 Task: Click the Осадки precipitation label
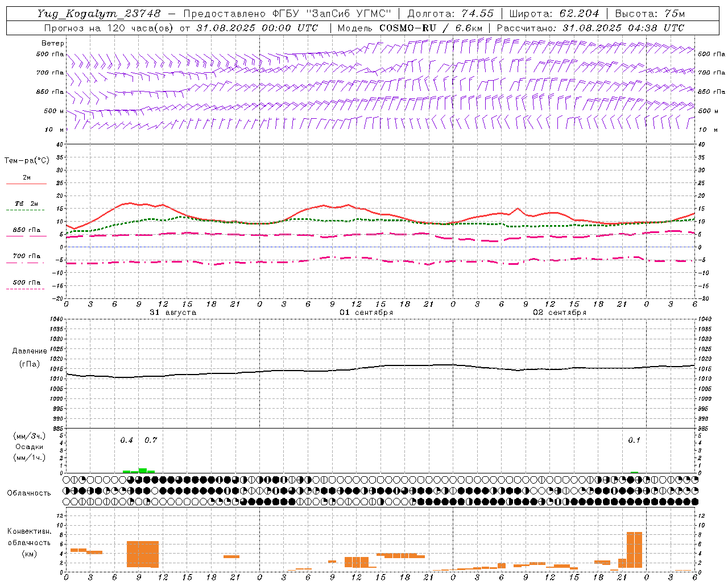pyautogui.click(x=30, y=447)
